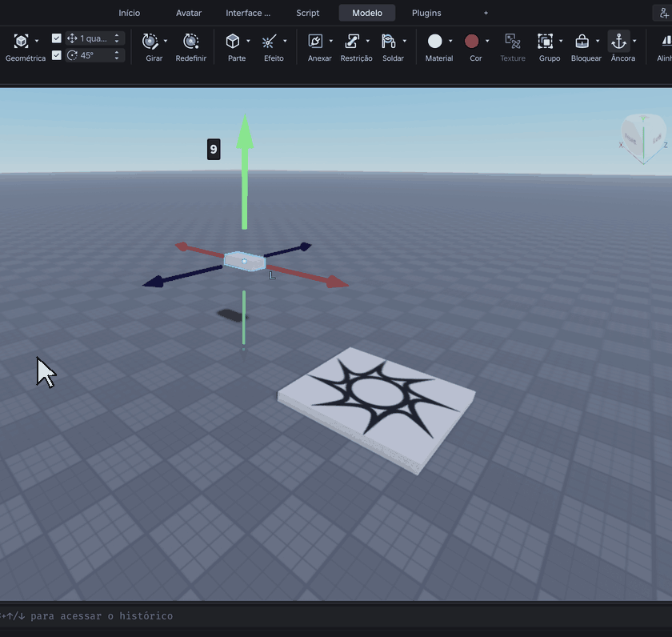
Task: Expand the Girar dropdown arrow
Action: pos(166,41)
